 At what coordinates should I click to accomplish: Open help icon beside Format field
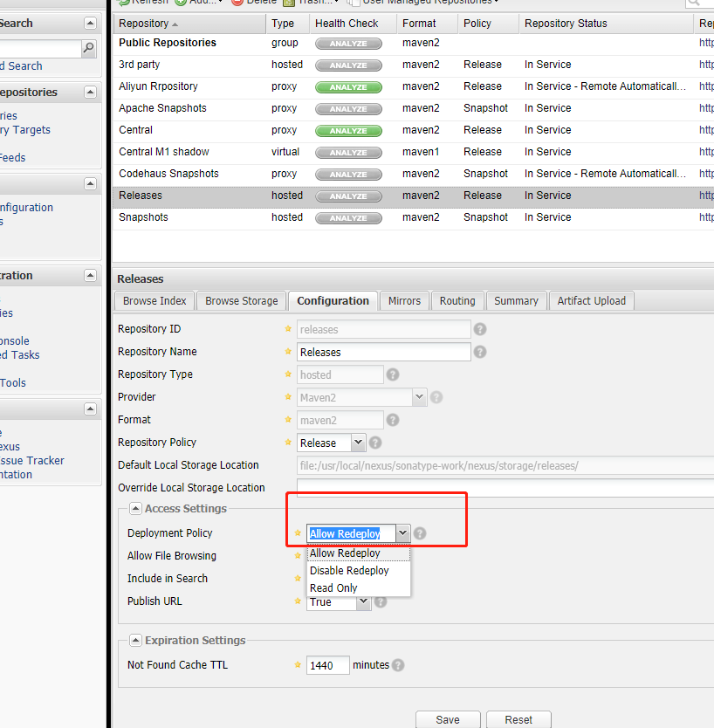393,420
